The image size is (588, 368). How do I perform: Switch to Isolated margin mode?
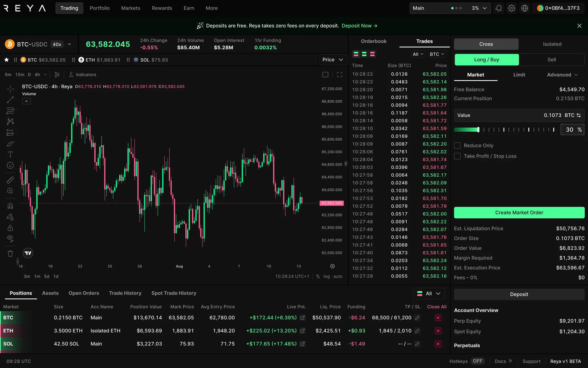click(x=552, y=44)
